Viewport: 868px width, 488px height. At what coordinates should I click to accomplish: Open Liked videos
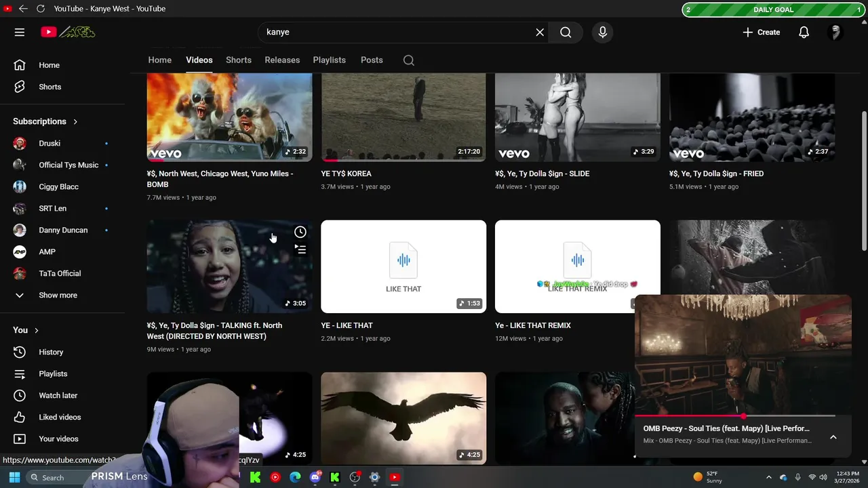tap(62, 417)
